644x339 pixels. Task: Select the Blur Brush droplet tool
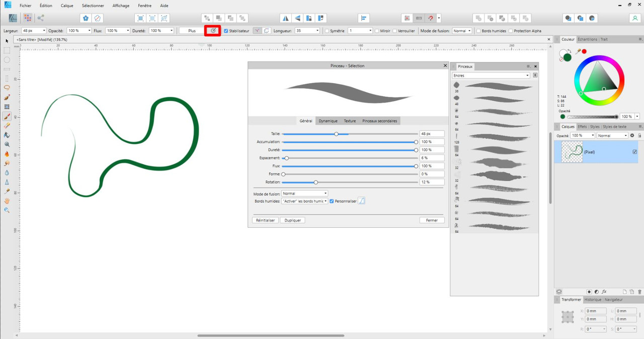[x=7, y=173]
